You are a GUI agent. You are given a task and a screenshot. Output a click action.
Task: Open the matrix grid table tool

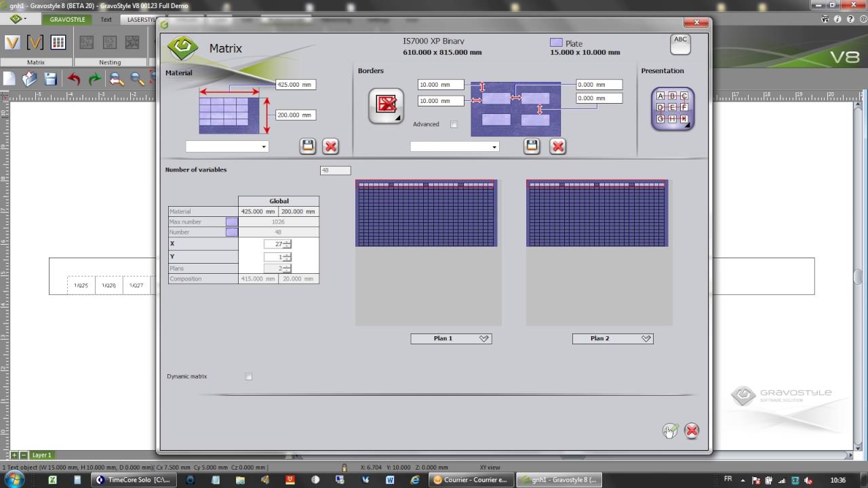coord(58,43)
